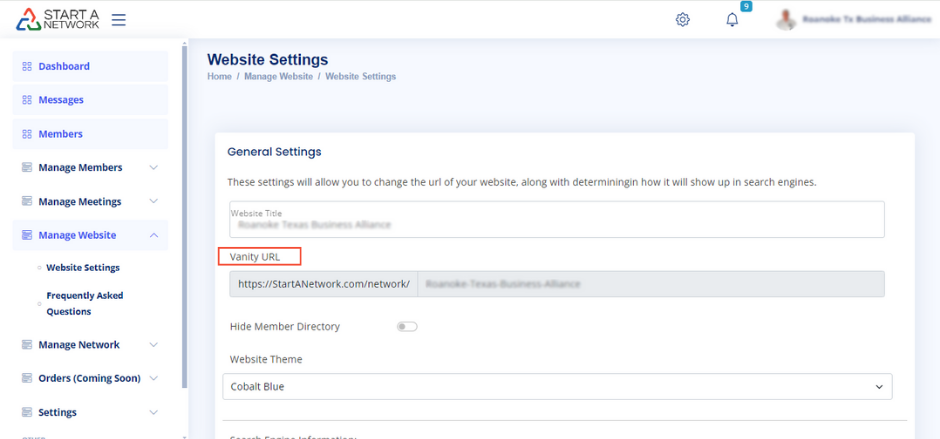Click the Dashboard grid icon

27,66
